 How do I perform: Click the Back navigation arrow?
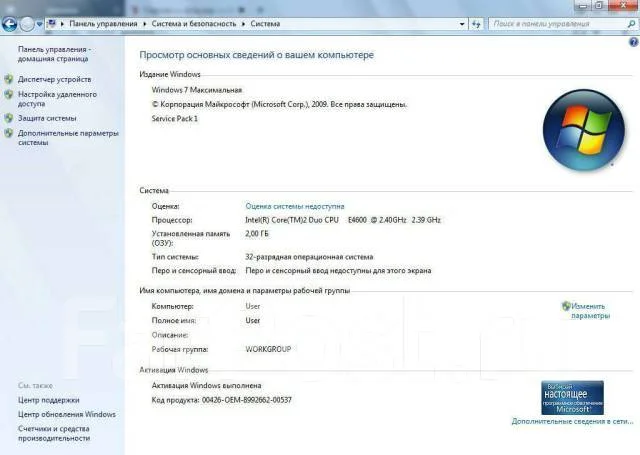[9, 24]
